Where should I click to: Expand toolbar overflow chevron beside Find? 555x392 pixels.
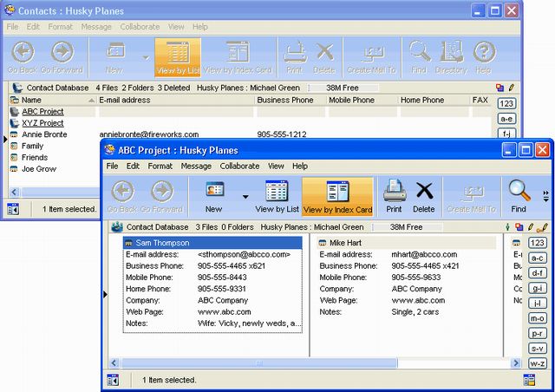pyautogui.click(x=545, y=195)
